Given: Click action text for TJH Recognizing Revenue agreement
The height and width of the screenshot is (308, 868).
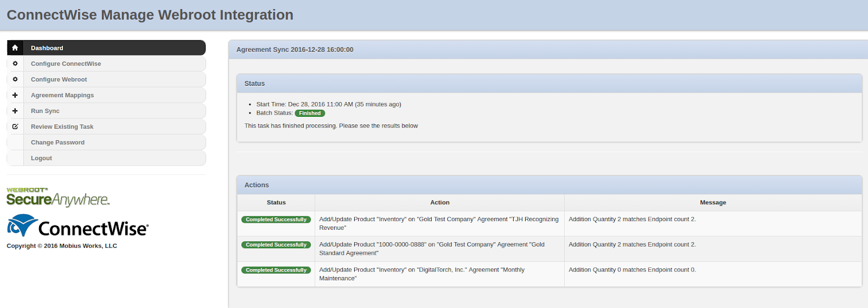Looking at the screenshot, I should click(439, 224).
